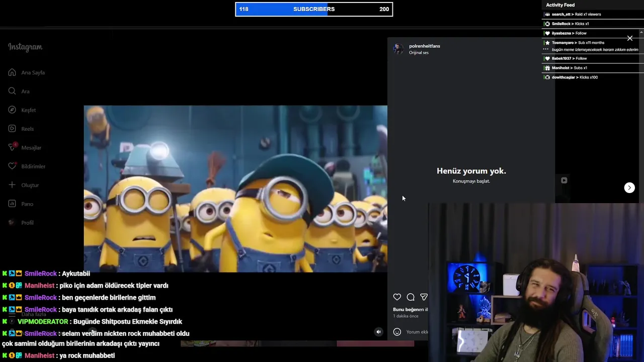
Task: Click the Subscribers goal progress bar
Action: (x=314, y=9)
